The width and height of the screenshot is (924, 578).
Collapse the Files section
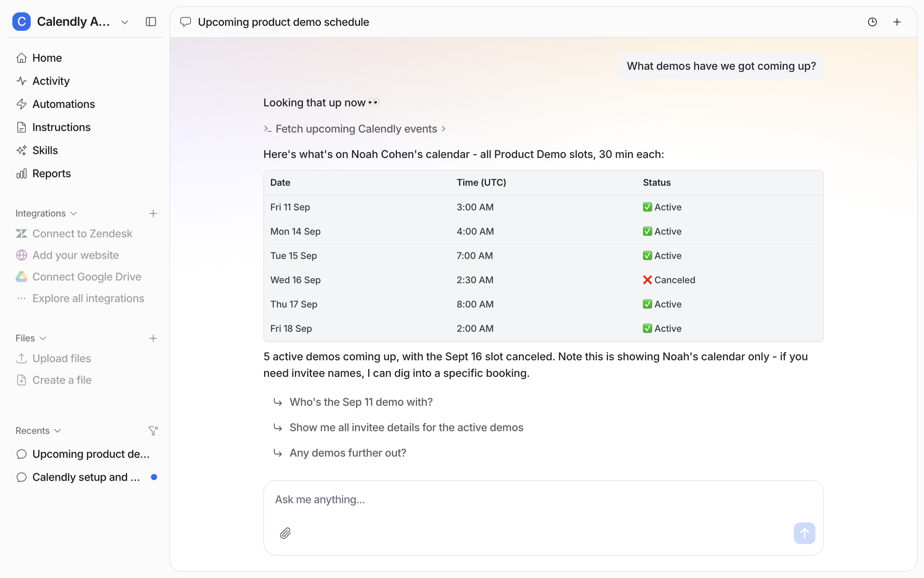(31, 338)
